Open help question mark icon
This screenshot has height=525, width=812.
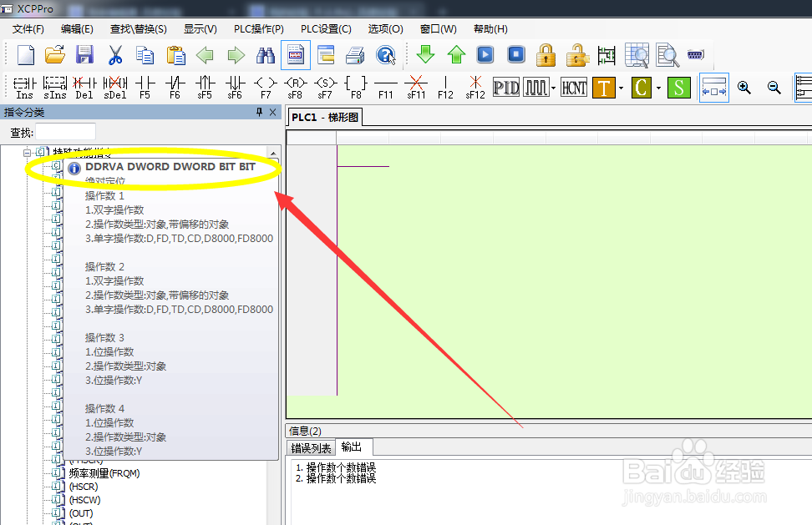[386, 55]
